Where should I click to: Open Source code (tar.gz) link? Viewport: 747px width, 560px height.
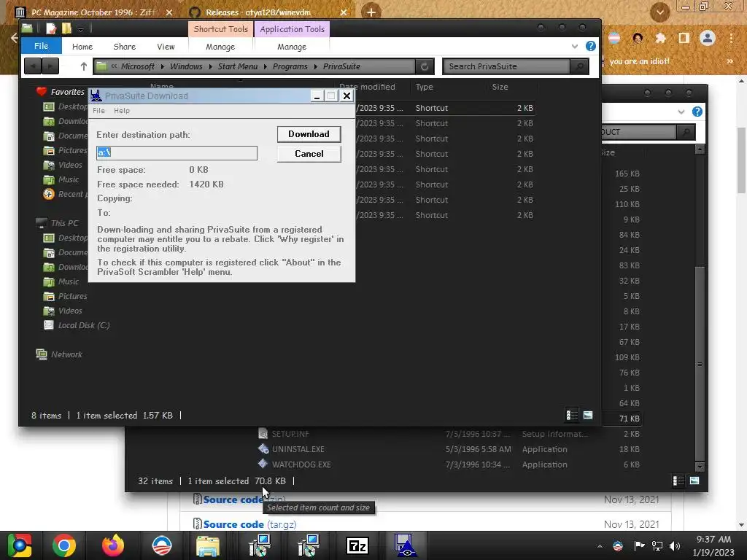[x=249, y=524]
